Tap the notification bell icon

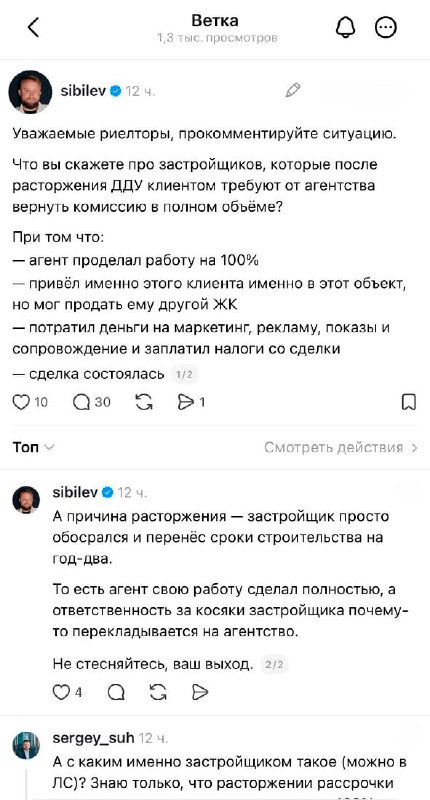point(345,28)
